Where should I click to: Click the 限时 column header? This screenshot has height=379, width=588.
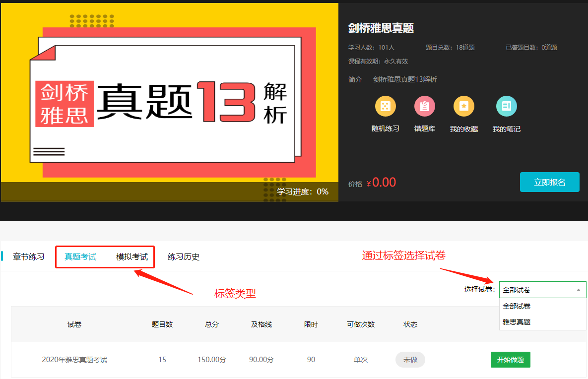(311, 324)
